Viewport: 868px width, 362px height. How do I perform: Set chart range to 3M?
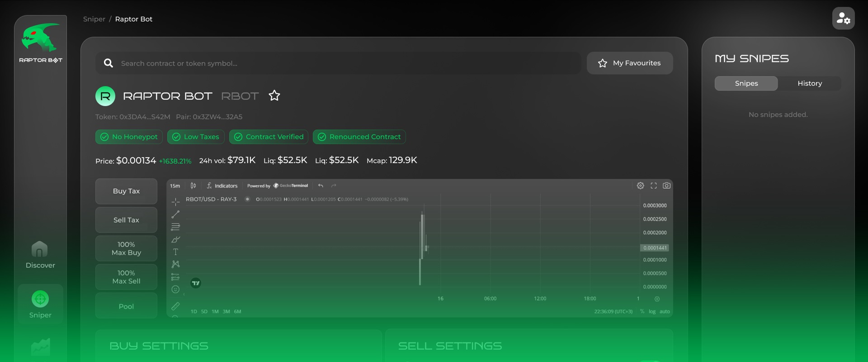coord(226,311)
